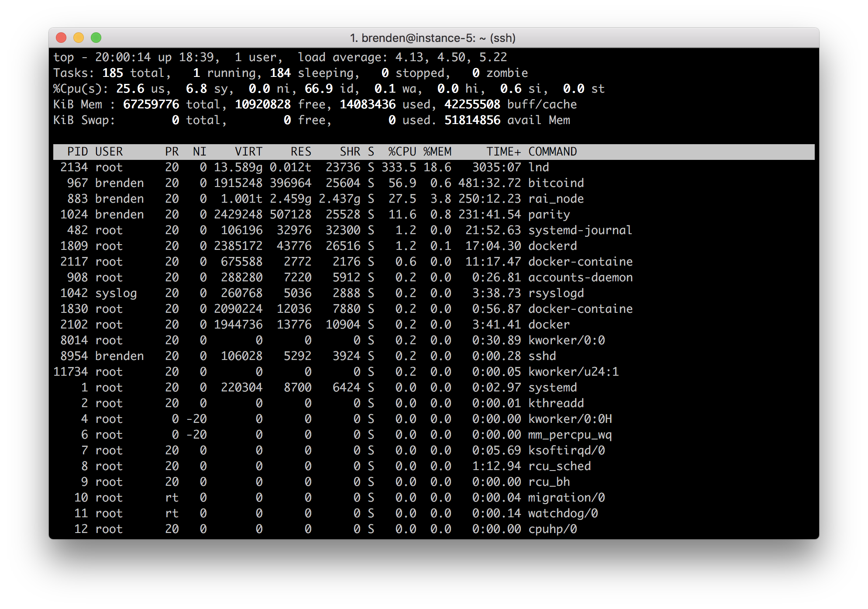Image resolution: width=868 pixels, height=609 pixels.
Task: Click docker-containe command for PID 1830
Action: [x=580, y=309]
